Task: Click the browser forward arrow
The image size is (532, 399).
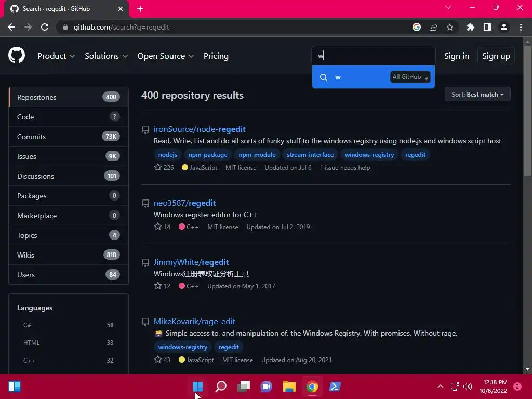Action: tap(28, 27)
